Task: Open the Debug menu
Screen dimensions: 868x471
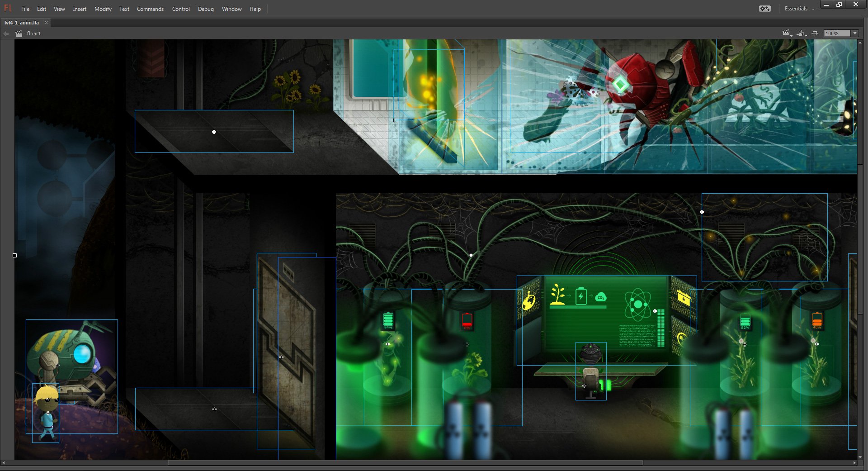Action: (206, 9)
